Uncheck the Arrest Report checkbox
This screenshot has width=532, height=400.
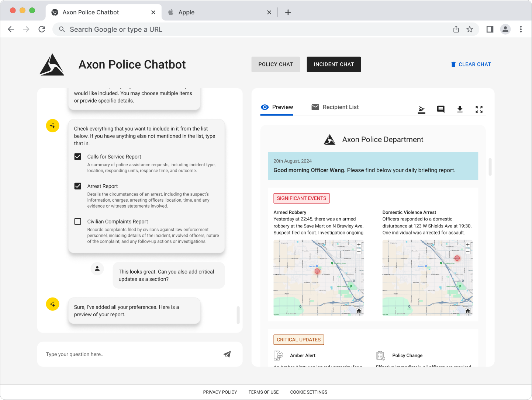(78, 186)
